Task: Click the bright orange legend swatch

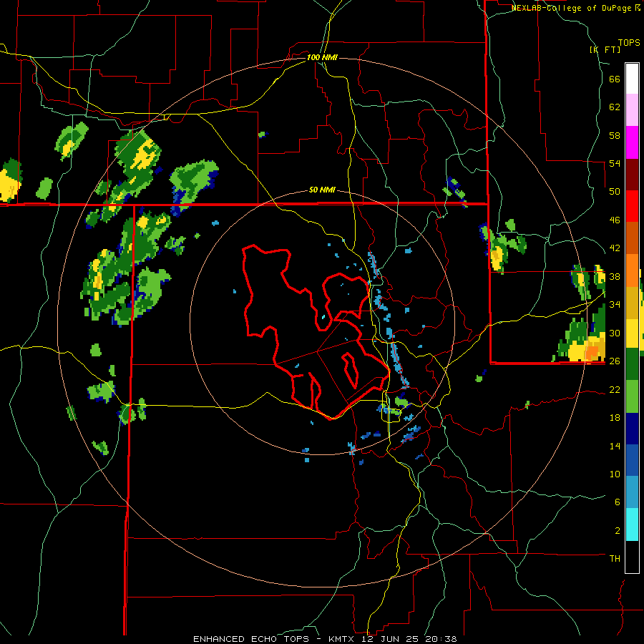Action: pyautogui.click(x=632, y=270)
